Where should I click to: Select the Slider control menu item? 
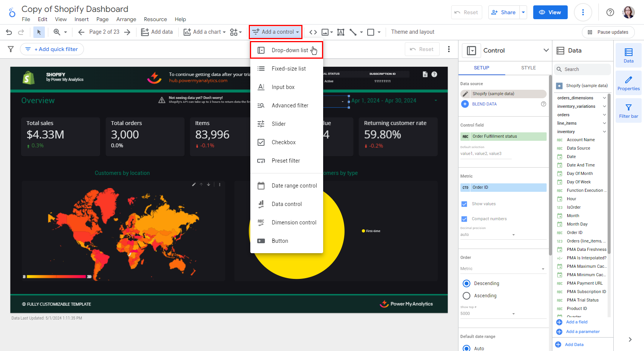click(x=279, y=124)
